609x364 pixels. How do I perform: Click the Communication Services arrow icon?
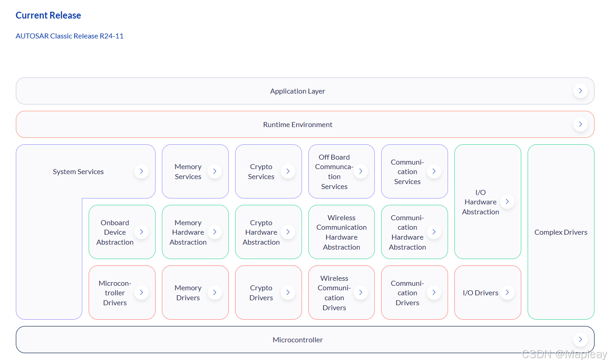tap(434, 171)
